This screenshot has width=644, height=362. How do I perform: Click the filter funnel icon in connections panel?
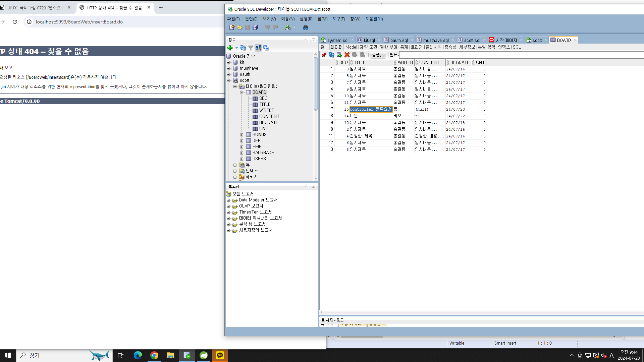pyautogui.click(x=251, y=48)
